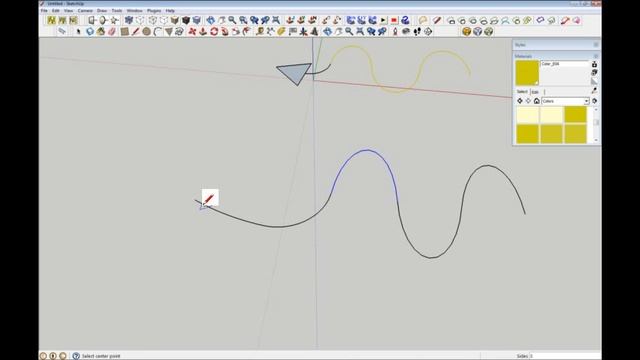Activate the red Line pencil tool

coord(136,31)
